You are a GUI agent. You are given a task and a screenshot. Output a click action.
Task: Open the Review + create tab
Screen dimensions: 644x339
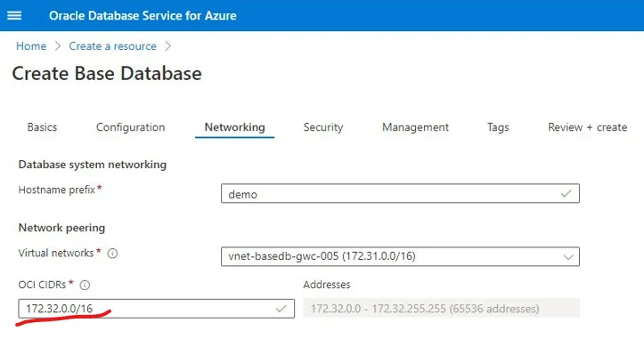tap(587, 127)
